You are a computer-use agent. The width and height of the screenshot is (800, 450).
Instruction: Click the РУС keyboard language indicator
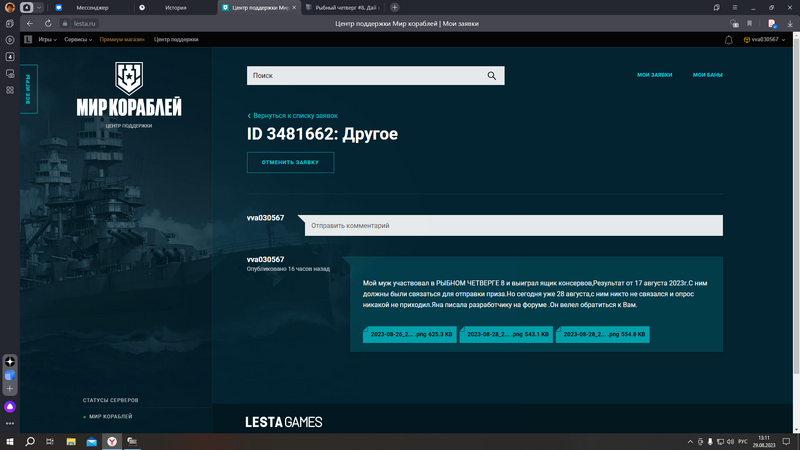743,442
